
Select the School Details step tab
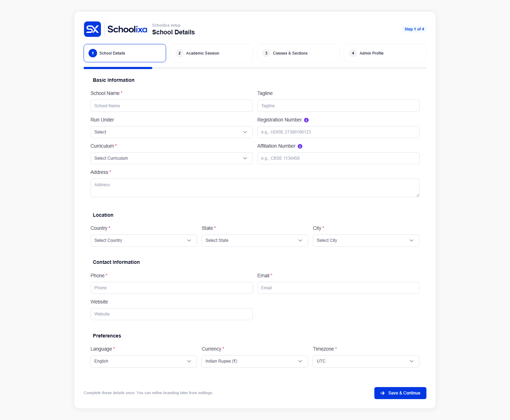click(x=125, y=53)
